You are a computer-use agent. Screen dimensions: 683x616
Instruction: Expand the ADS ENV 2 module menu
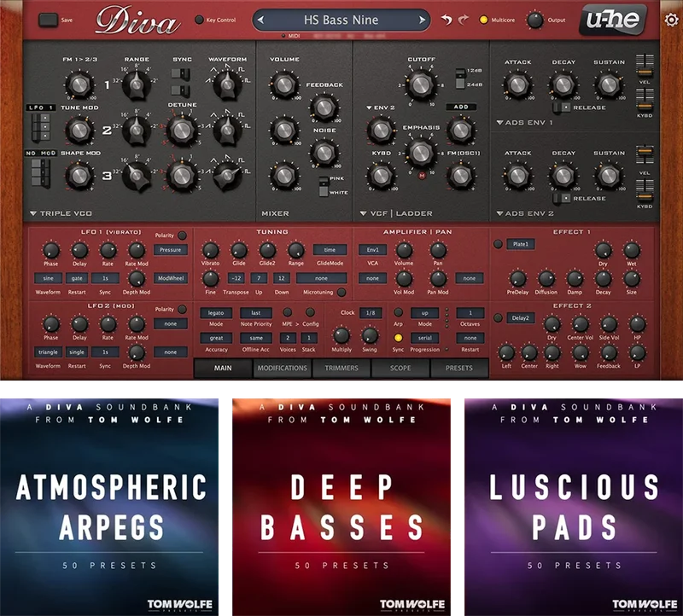525,213
